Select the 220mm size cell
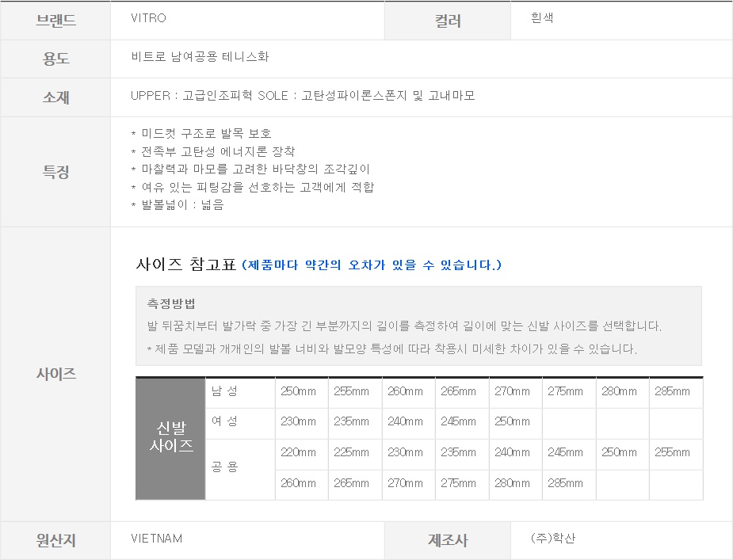This screenshot has height=560, width=733. click(x=298, y=452)
